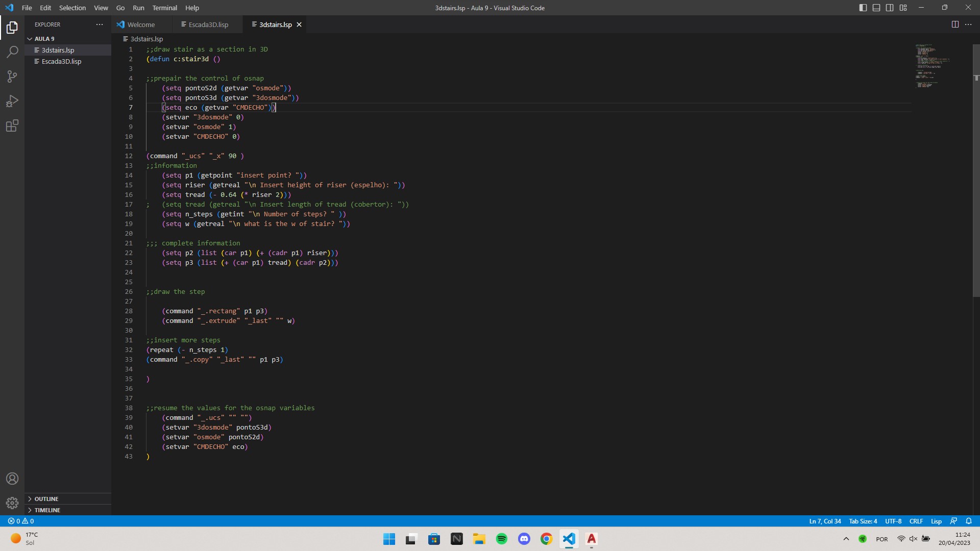The image size is (980, 551).
Task: Click errors and warnings indicator
Action: [21, 521]
